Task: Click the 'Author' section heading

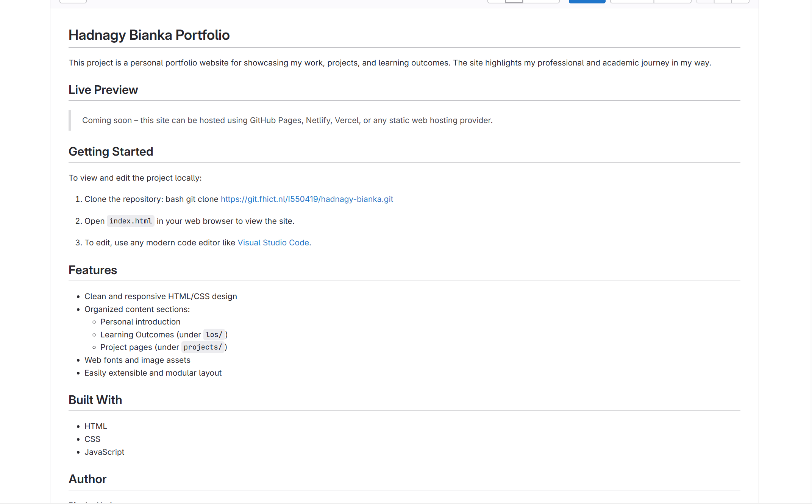Action: coord(87,479)
